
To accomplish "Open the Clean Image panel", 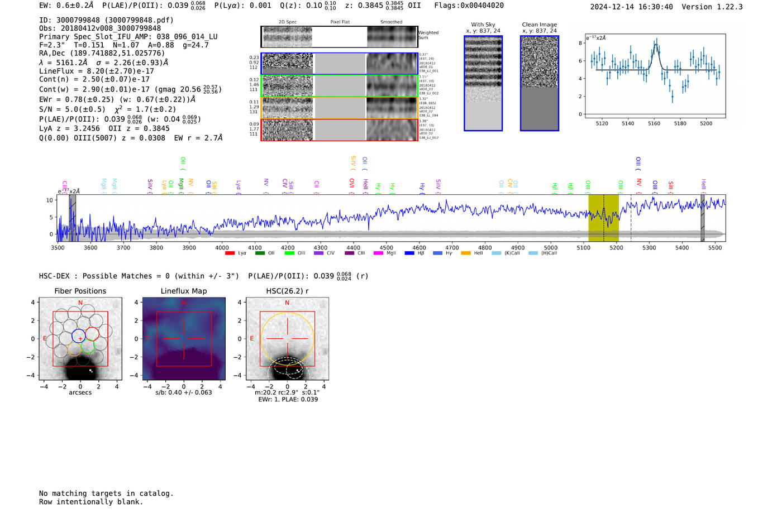I will (x=540, y=84).
